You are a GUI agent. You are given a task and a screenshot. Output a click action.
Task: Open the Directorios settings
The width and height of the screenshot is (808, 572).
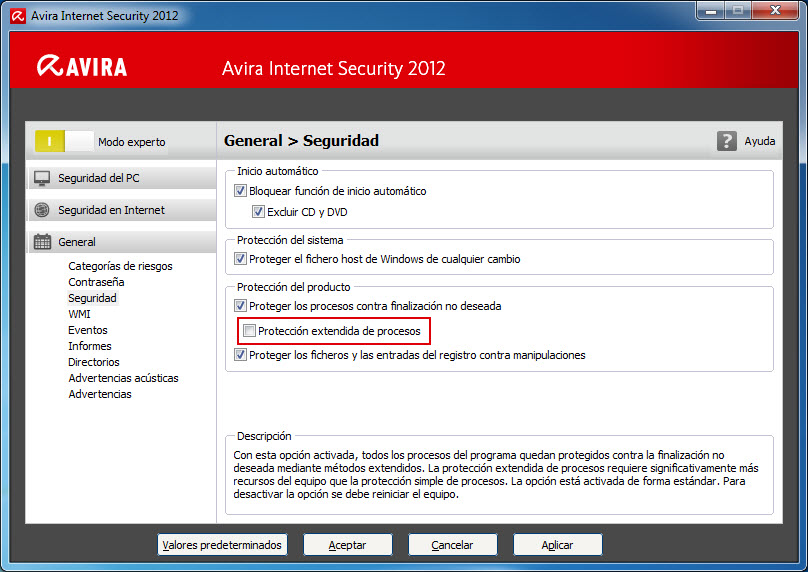tap(94, 362)
